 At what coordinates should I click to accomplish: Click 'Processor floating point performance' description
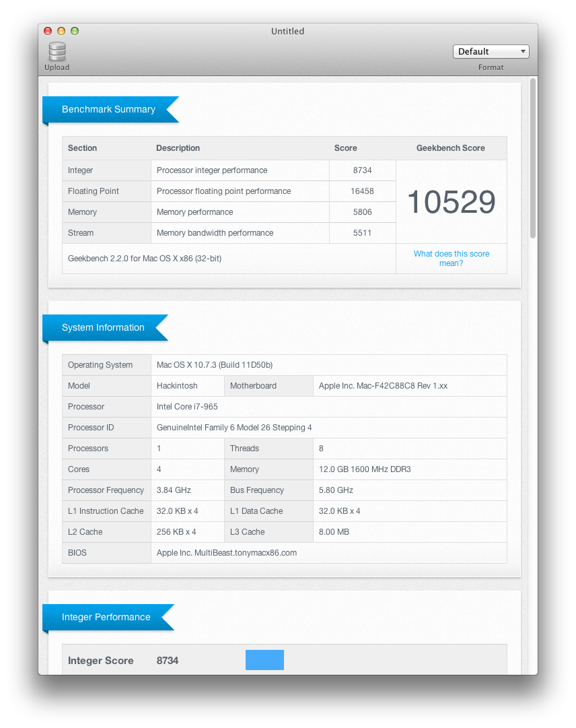click(x=223, y=191)
